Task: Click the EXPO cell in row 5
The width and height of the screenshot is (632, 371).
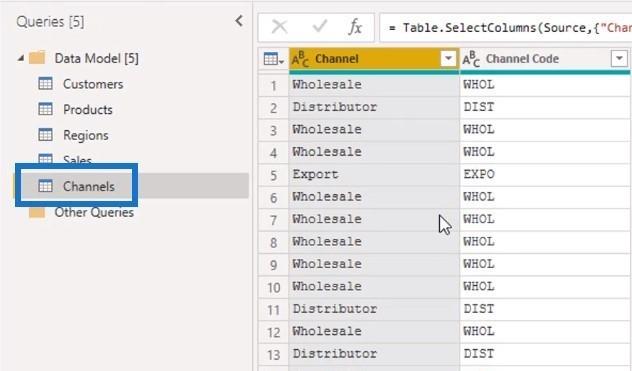Action: [x=545, y=175]
